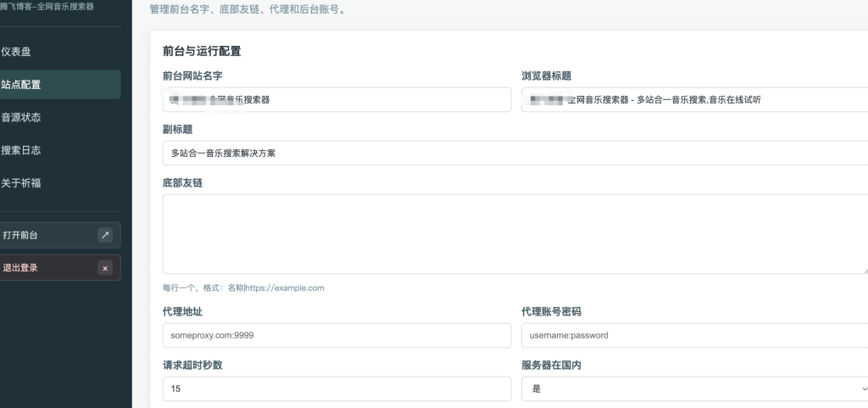Focus the 代理账号密码 input field
This screenshot has height=408, width=868.
(695, 336)
